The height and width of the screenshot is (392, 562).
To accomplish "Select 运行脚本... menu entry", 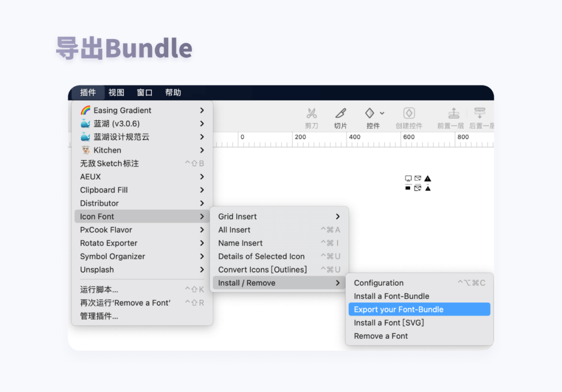I will pos(142,289).
